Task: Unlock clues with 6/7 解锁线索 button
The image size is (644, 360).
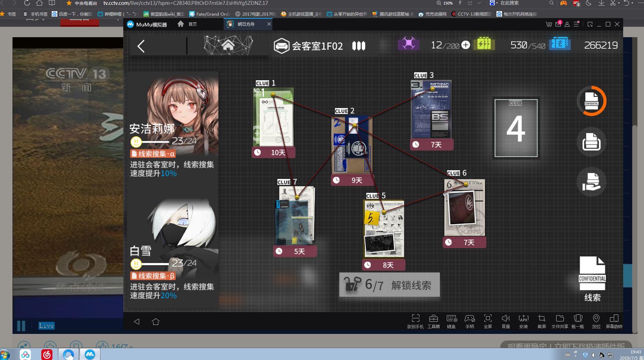Action: [390, 285]
